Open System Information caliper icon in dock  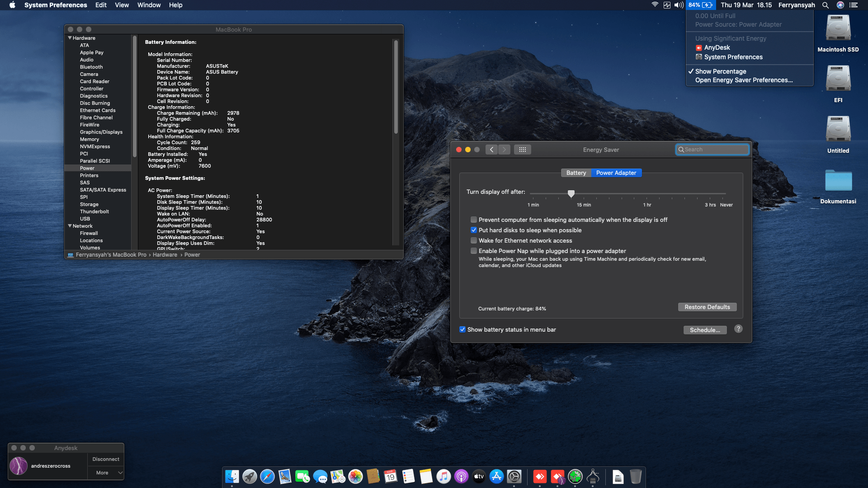pyautogui.click(x=593, y=476)
